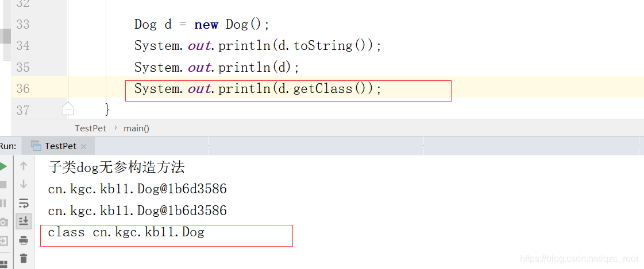Image resolution: width=644 pixels, height=269 pixels.
Task: Dump threads with camera icon
Action: (x=3, y=222)
